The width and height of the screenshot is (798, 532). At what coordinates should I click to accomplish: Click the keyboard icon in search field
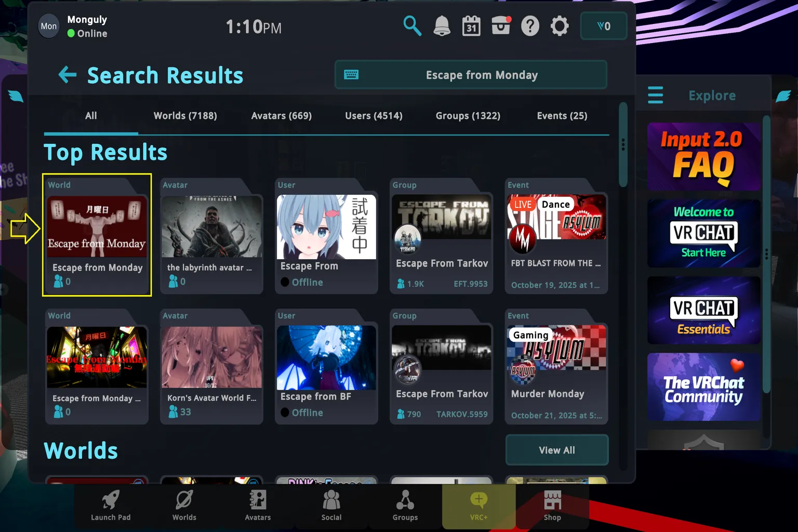351,74
